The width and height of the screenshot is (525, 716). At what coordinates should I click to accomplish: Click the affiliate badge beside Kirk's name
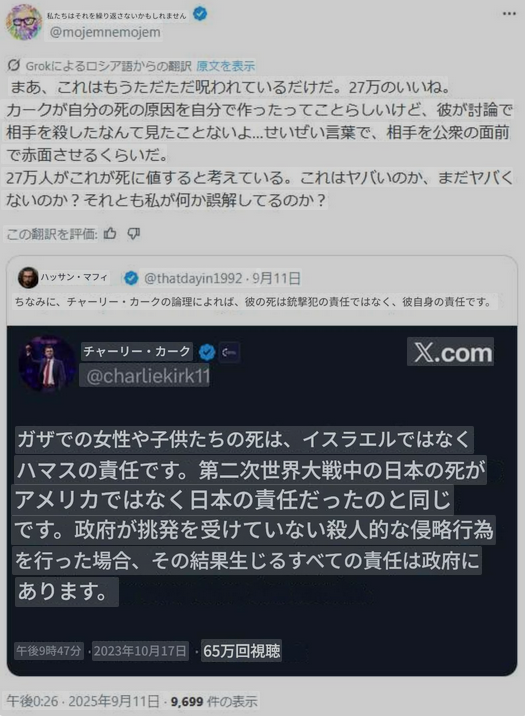[x=228, y=352]
